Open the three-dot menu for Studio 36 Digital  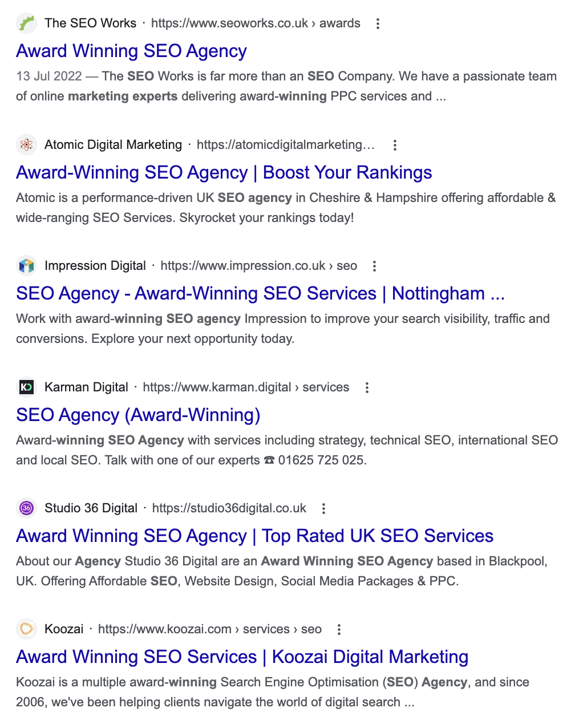pos(323,508)
